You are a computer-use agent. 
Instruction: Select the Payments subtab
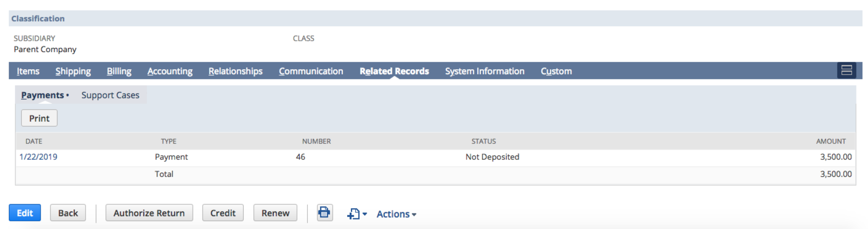(43, 95)
